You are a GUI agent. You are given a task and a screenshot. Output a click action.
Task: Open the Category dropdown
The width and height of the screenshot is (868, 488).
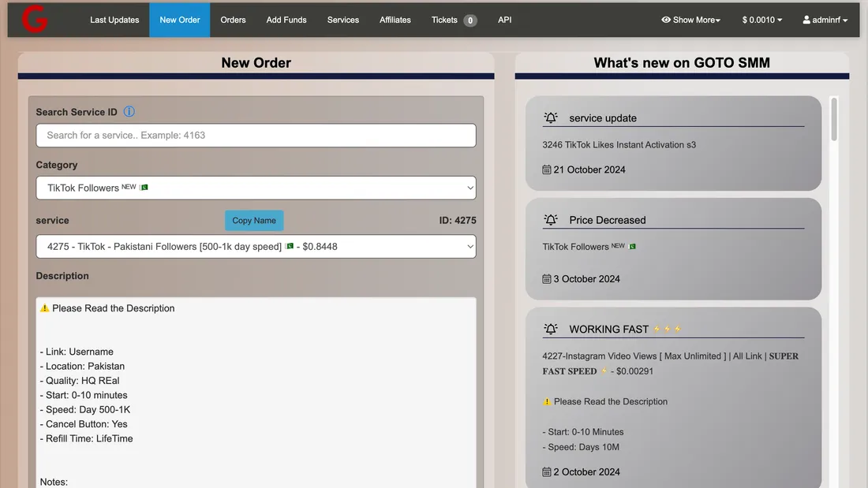click(x=256, y=188)
